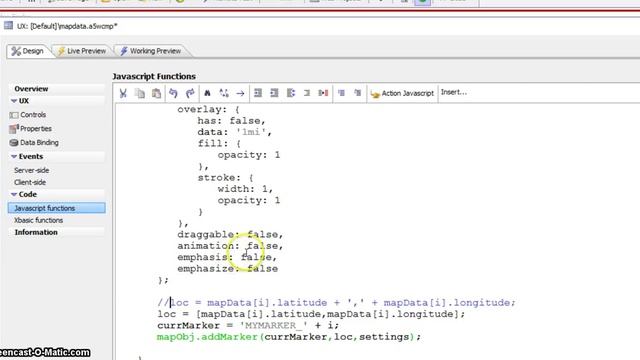
Task: Open the Action Javascript builder
Action: coord(402,93)
